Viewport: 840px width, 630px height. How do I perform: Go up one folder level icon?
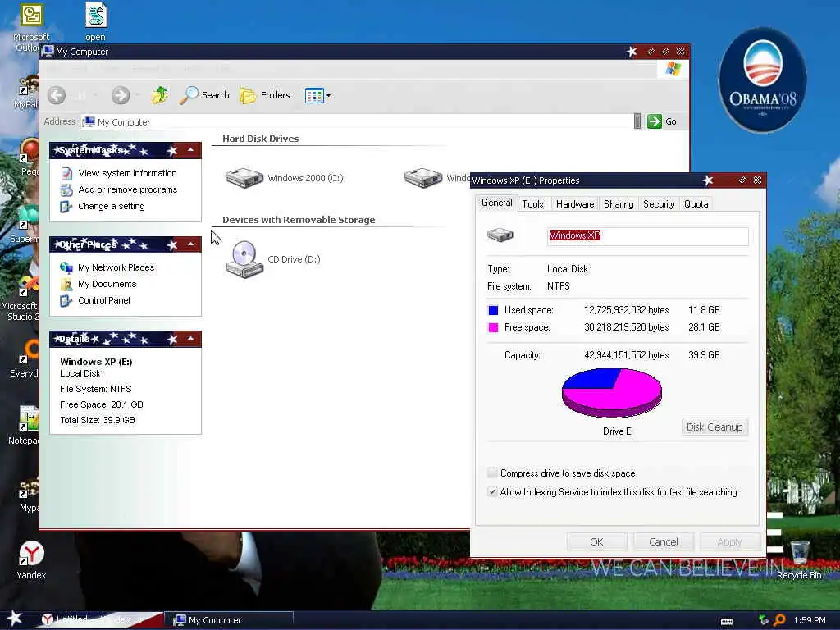pos(160,95)
